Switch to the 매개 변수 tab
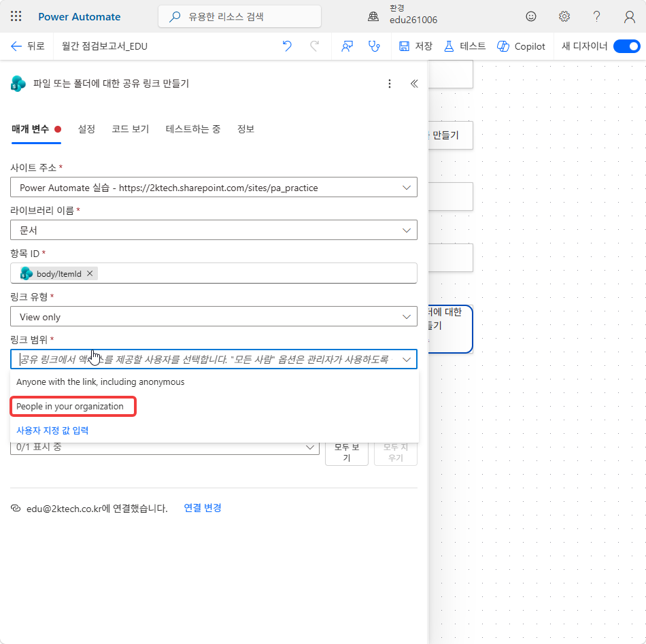 click(x=36, y=129)
